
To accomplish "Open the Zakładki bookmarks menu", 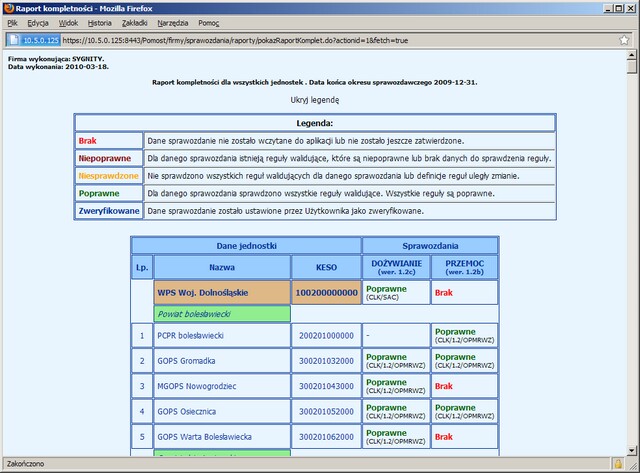I will click(x=135, y=22).
